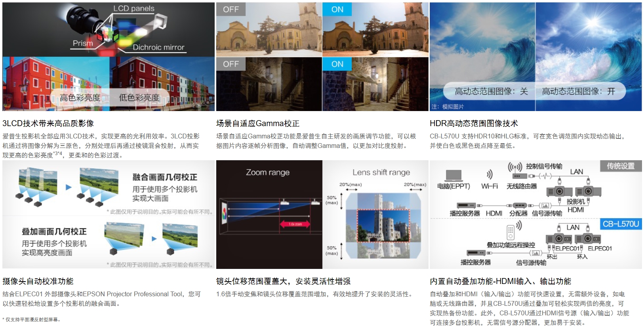Click the 高动态范围图像：关 label
The height and width of the screenshot is (328, 644).
point(491,92)
